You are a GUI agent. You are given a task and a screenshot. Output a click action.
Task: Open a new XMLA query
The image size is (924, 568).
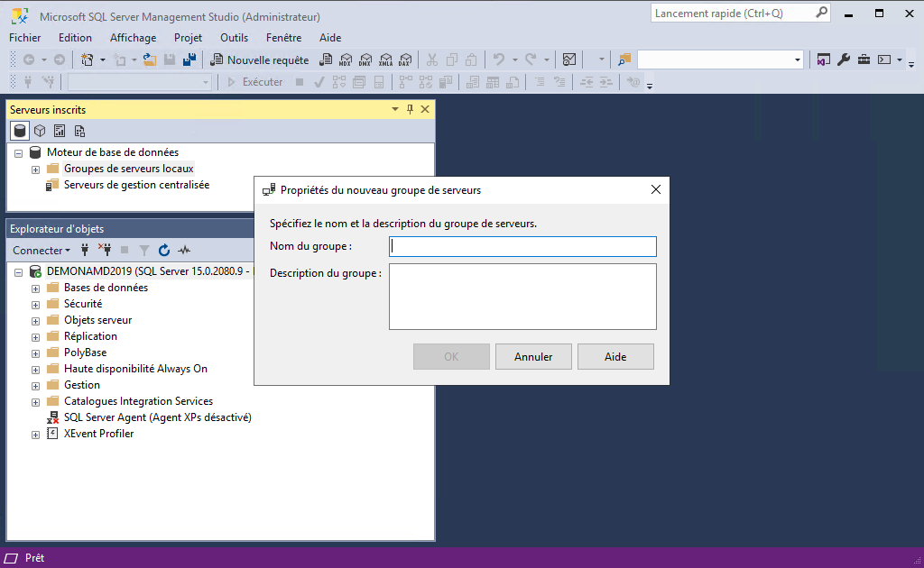point(385,60)
